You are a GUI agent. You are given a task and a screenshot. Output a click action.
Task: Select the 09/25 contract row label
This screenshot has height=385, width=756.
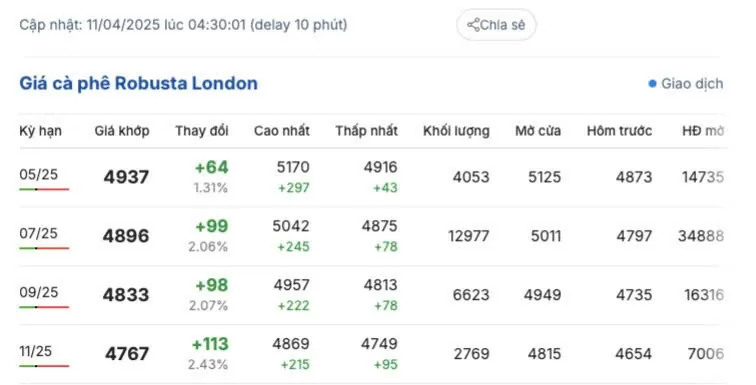point(39,292)
